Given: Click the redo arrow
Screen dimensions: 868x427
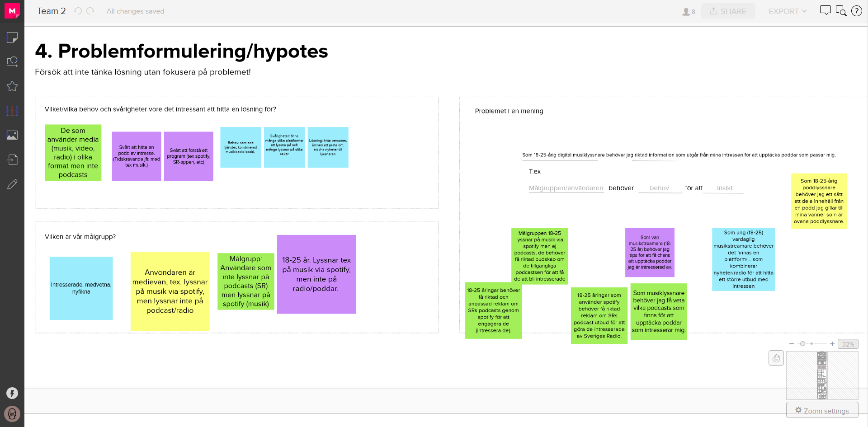Looking at the screenshot, I should [90, 11].
